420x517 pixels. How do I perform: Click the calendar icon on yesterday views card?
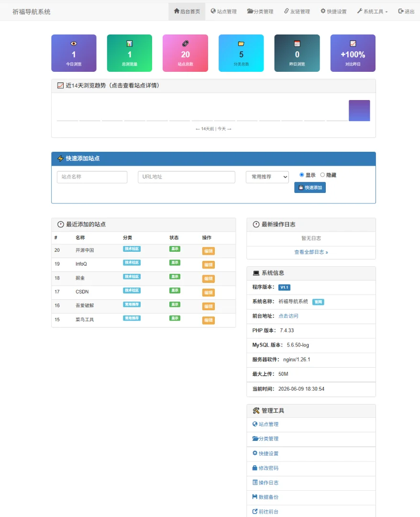pos(297,44)
